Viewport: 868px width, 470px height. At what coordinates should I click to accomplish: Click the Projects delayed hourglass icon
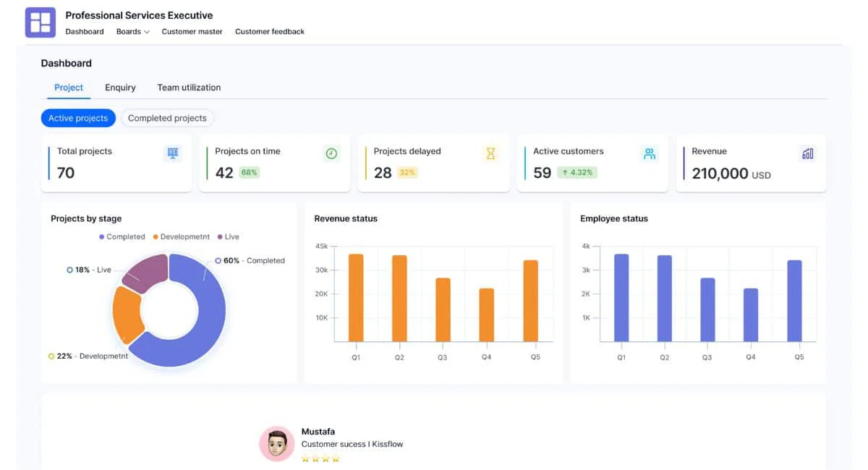pos(490,153)
